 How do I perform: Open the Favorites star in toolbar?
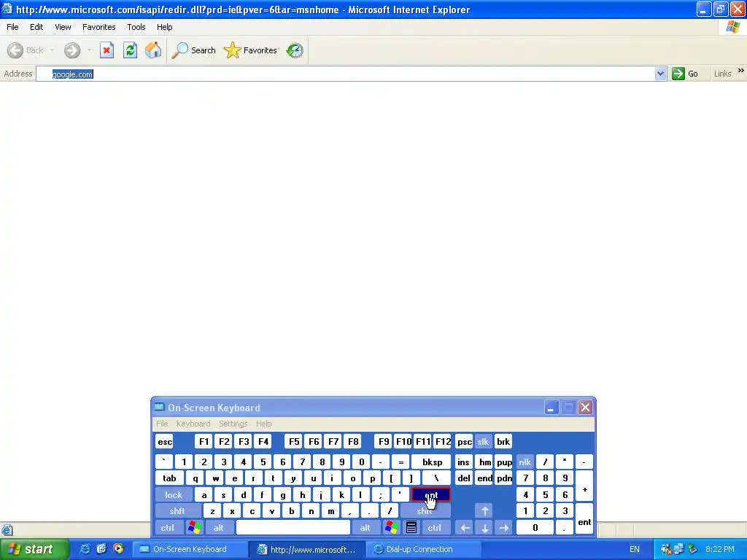coord(233,50)
